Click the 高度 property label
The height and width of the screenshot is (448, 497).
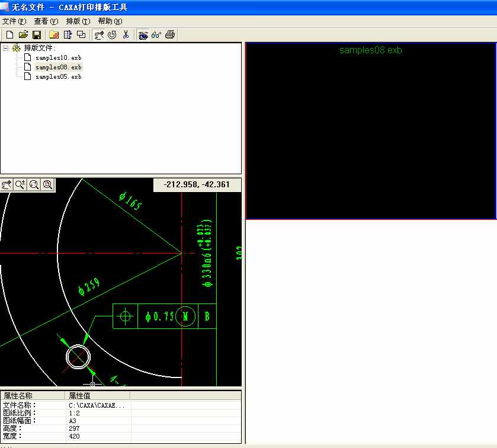[12, 428]
